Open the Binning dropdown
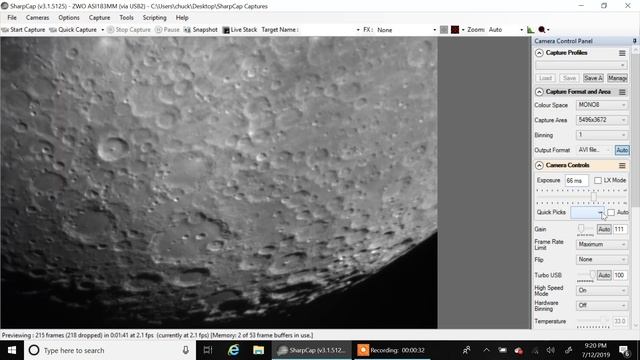Viewport: 640px width, 360px height. pos(602,135)
